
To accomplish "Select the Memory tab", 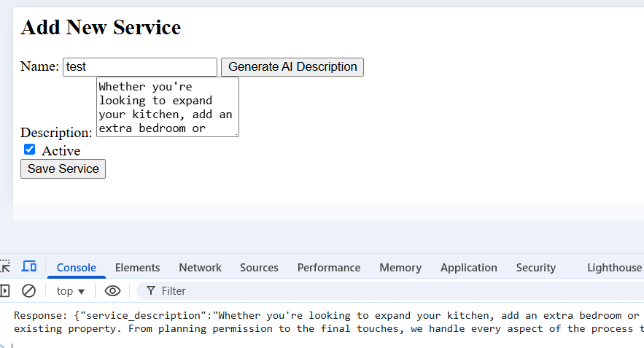I will coord(400,268).
